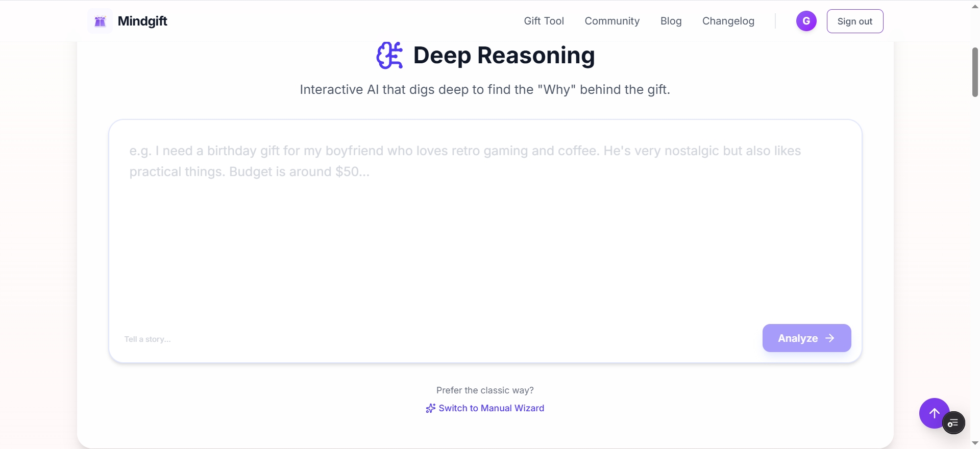
Task: Click the Analyze button label
Action: coord(797,338)
